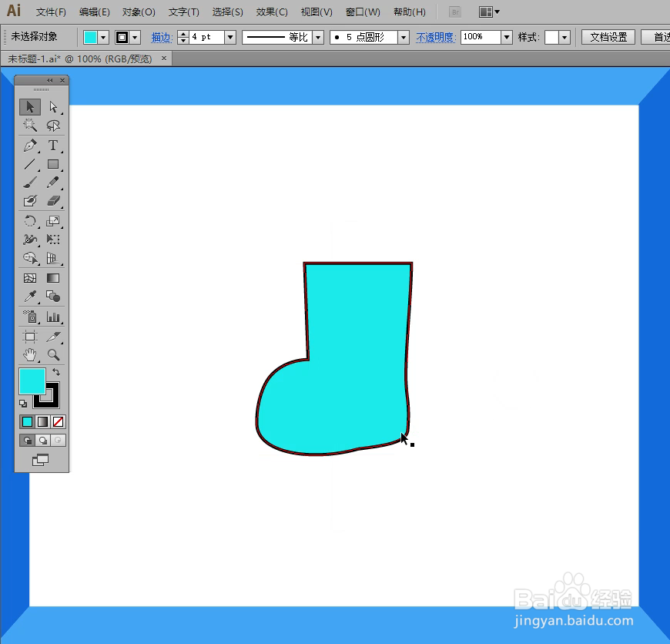
Task: Open the 选择(S) menu
Action: point(228,12)
